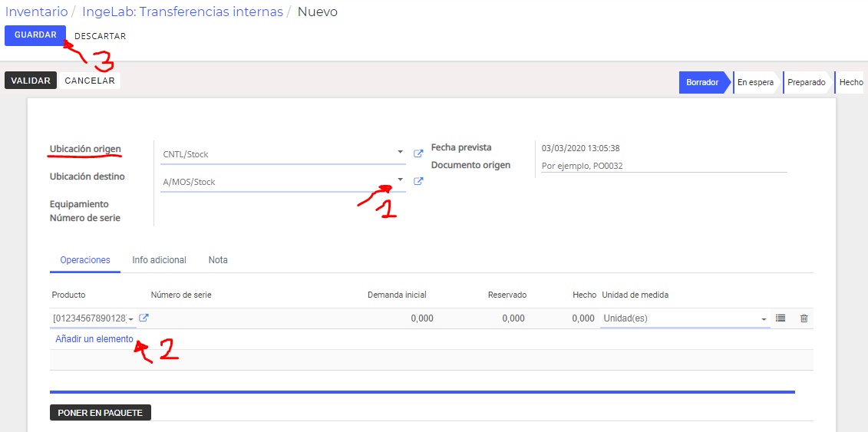Click the Hecho column header in table
This screenshot has width=868, height=432.
[x=584, y=295]
